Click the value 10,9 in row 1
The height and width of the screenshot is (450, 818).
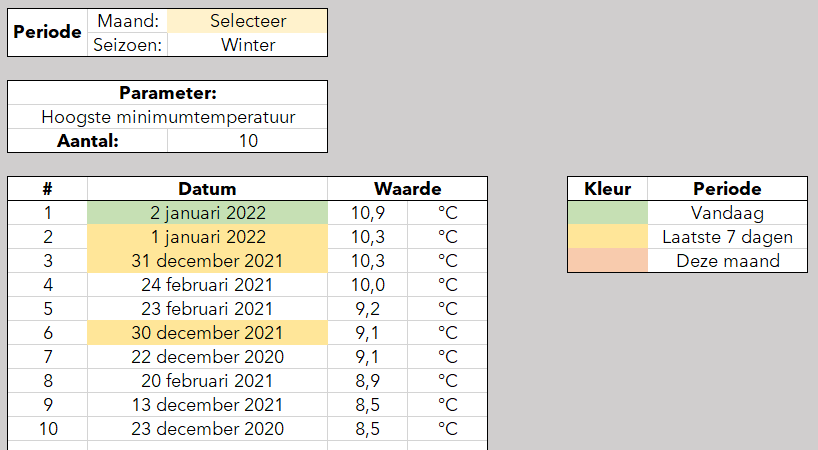(367, 213)
